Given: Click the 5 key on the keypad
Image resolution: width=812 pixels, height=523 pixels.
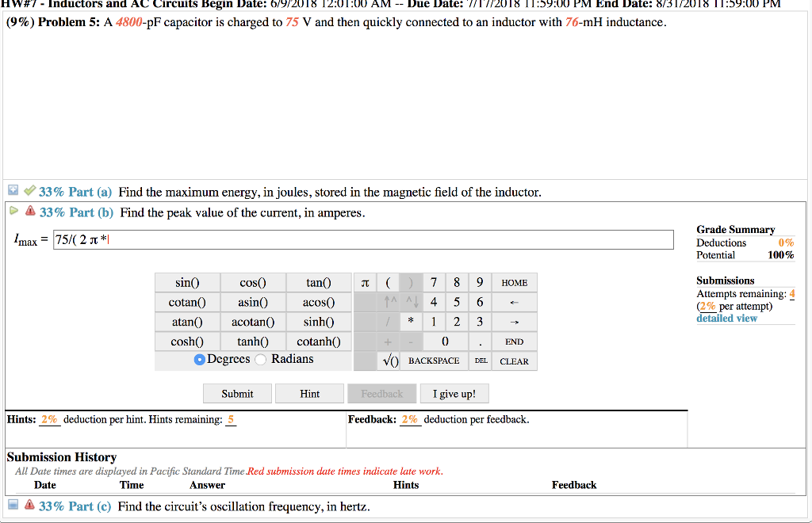Looking at the screenshot, I should click(457, 302).
